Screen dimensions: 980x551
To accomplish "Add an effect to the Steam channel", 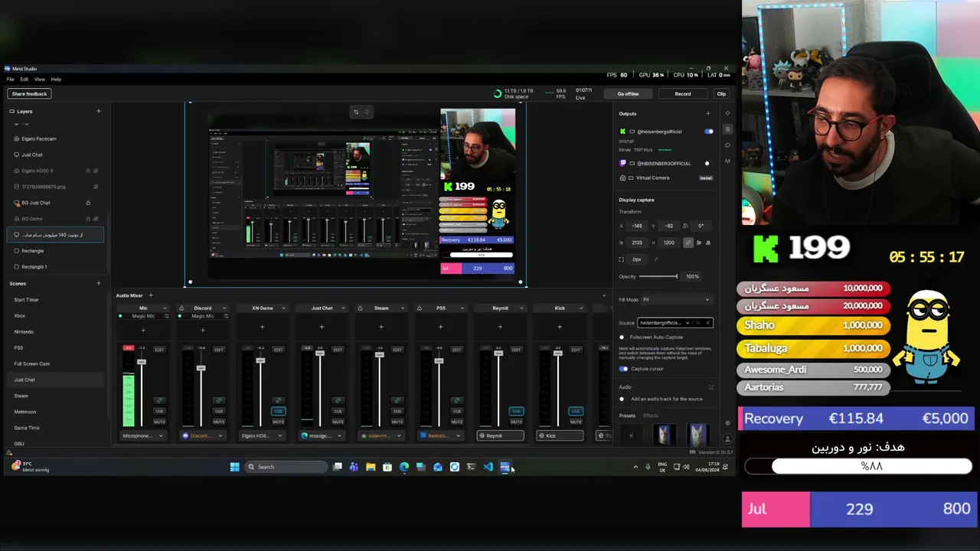I will (x=381, y=328).
